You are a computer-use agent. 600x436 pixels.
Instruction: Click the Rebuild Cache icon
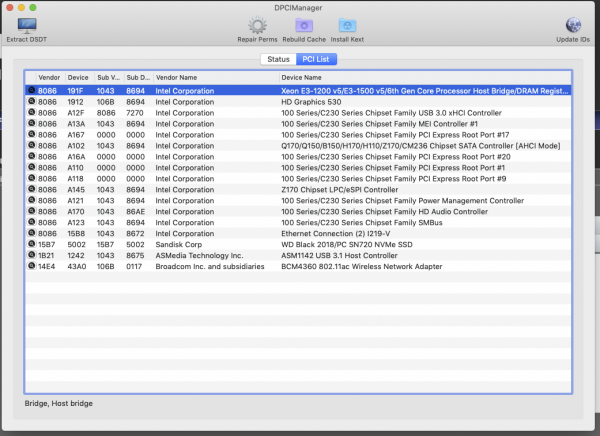[303, 25]
